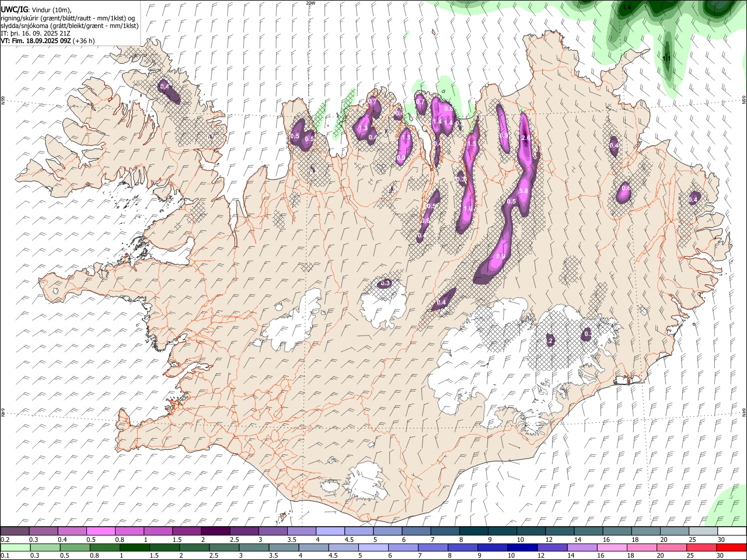
Task: Click the 0.4 value in the Westfjords
Action: click(x=165, y=87)
